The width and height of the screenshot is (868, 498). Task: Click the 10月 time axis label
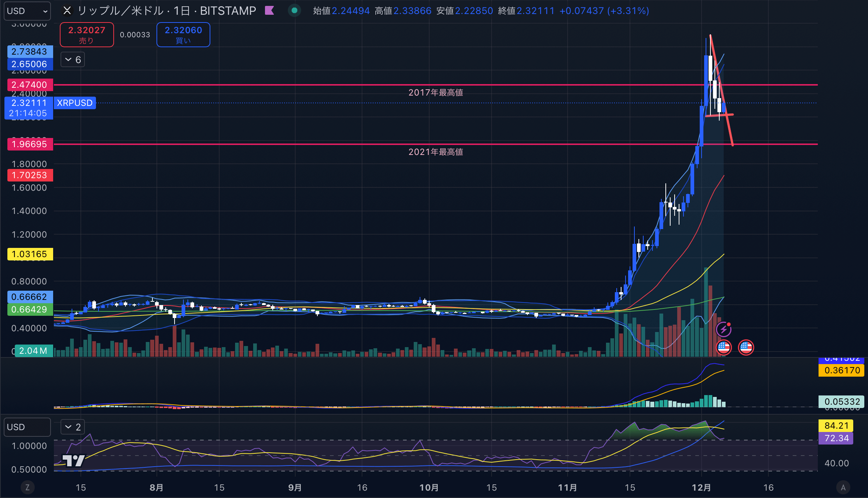click(x=429, y=488)
